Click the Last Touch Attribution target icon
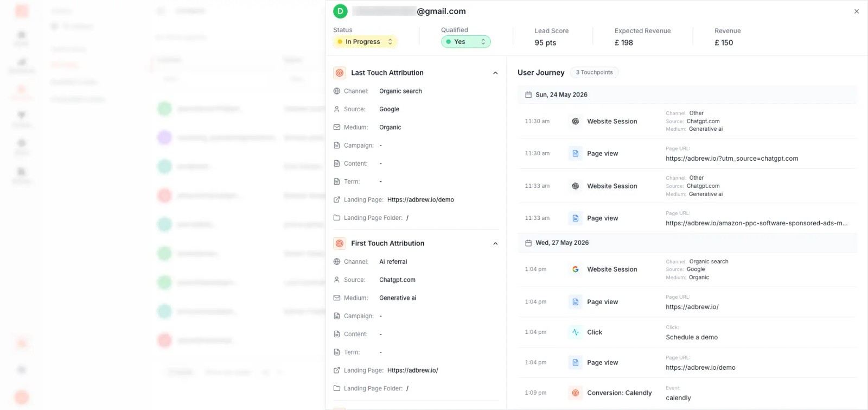Screen dimensions: 868x410 click(340, 73)
